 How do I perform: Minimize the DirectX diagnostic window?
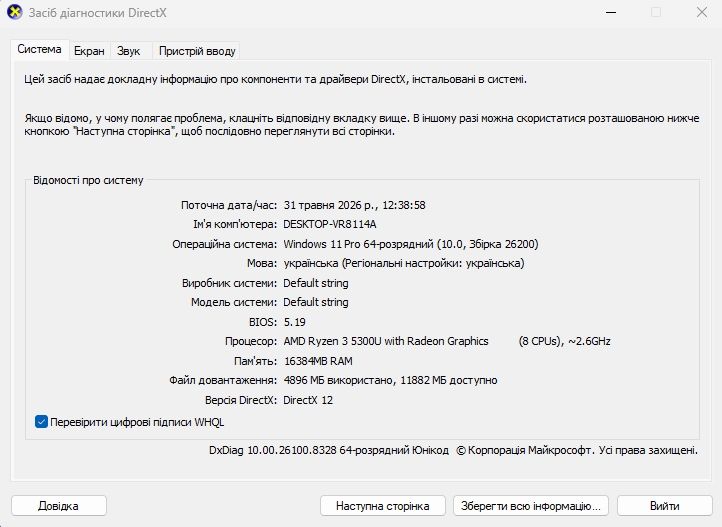611,12
